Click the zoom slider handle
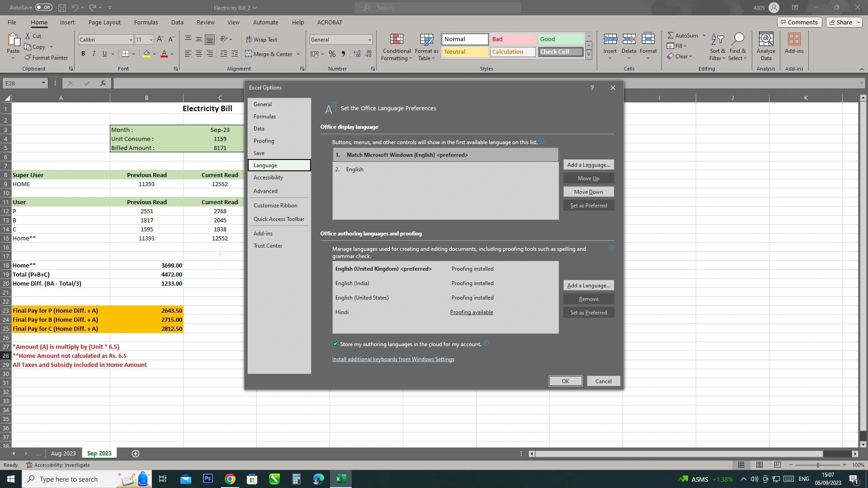 pos(817,465)
